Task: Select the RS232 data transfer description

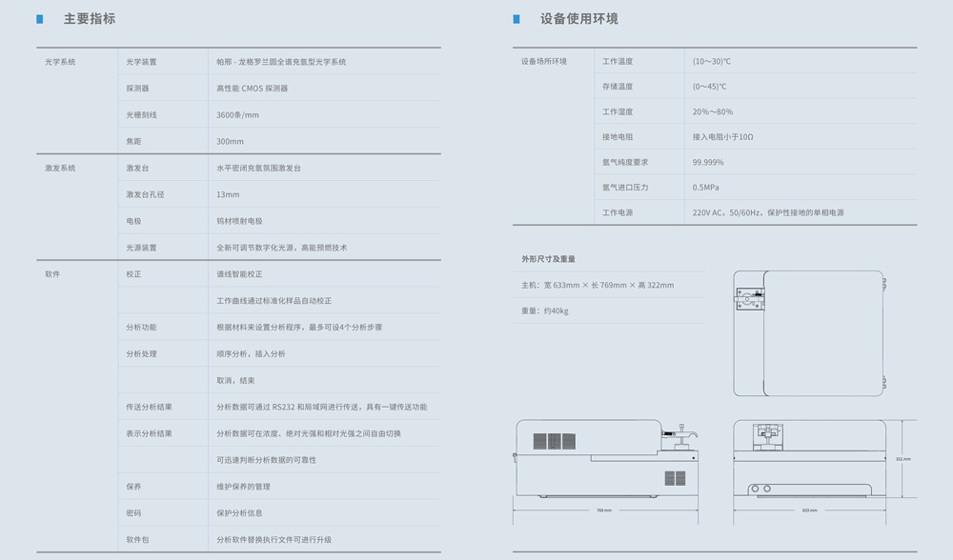Action: pyautogui.click(x=321, y=408)
